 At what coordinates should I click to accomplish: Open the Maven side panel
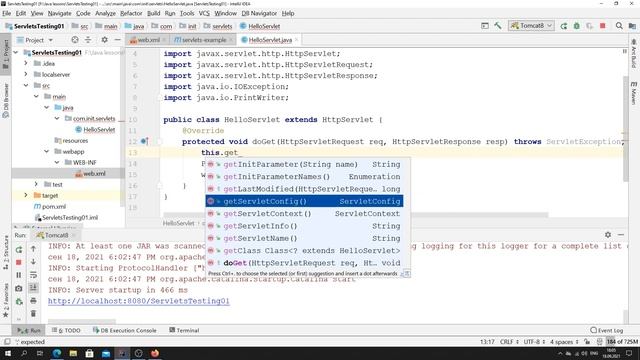(x=633, y=93)
